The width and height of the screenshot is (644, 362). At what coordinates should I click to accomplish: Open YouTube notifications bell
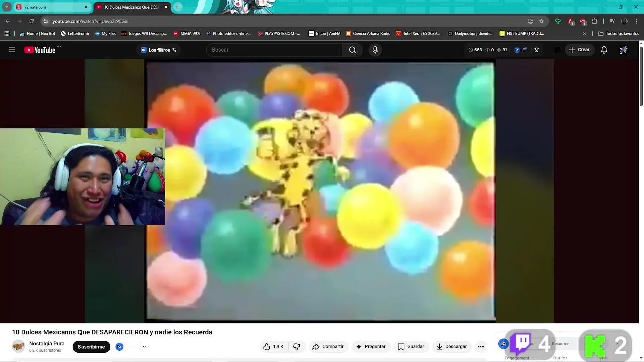[604, 50]
